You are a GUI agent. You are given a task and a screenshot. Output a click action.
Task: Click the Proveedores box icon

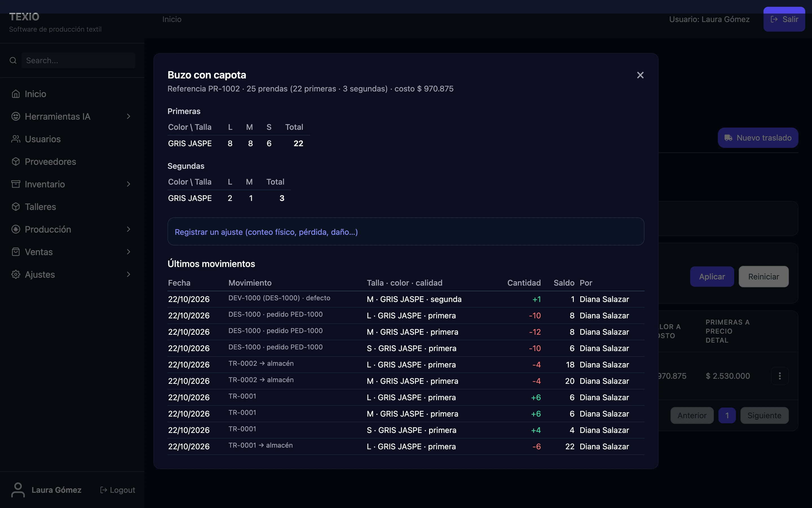click(16, 161)
